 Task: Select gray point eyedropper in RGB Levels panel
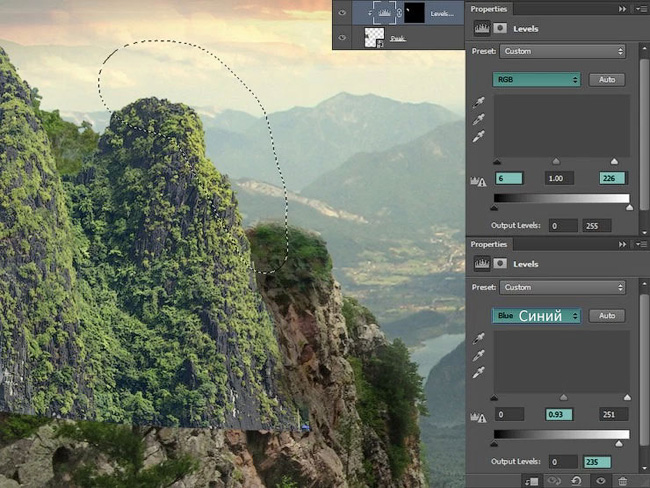coord(479,119)
